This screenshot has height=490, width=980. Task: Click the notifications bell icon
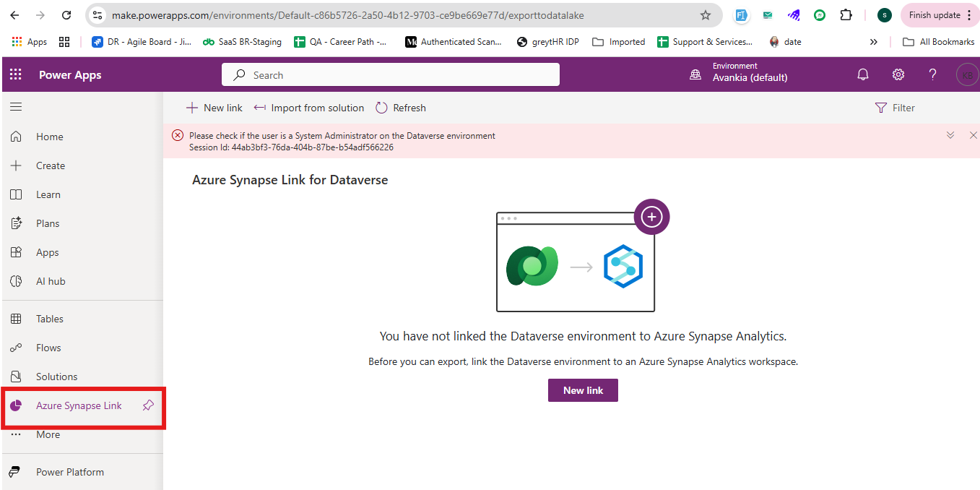pyautogui.click(x=862, y=74)
